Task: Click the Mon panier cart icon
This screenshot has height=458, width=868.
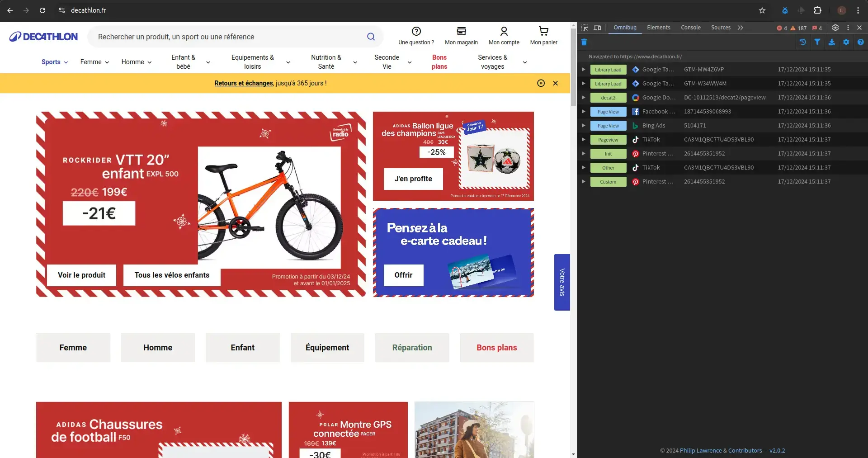Action: tap(543, 31)
